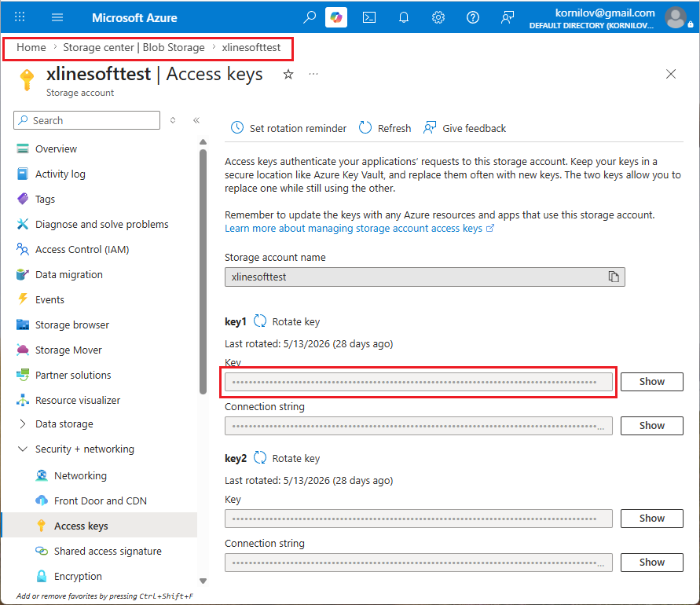The image size is (700, 605).
Task: Open the Azure portal apps grid icon
Action: [20, 17]
